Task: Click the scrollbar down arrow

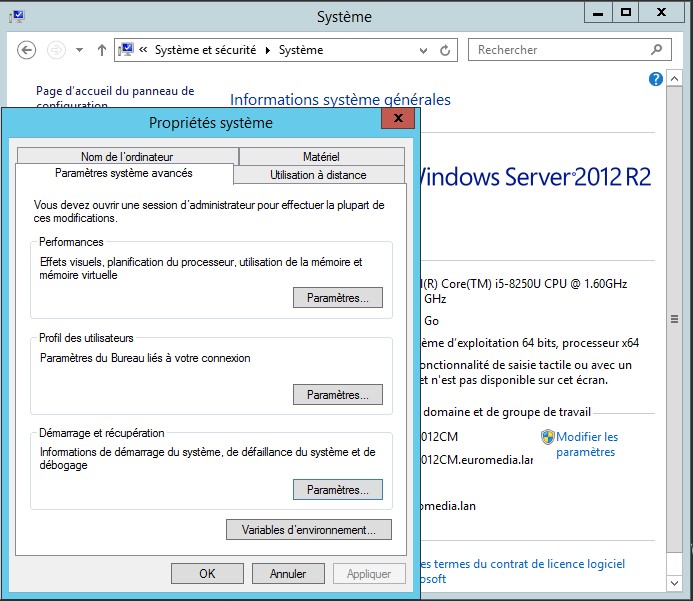Action: [674, 583]
